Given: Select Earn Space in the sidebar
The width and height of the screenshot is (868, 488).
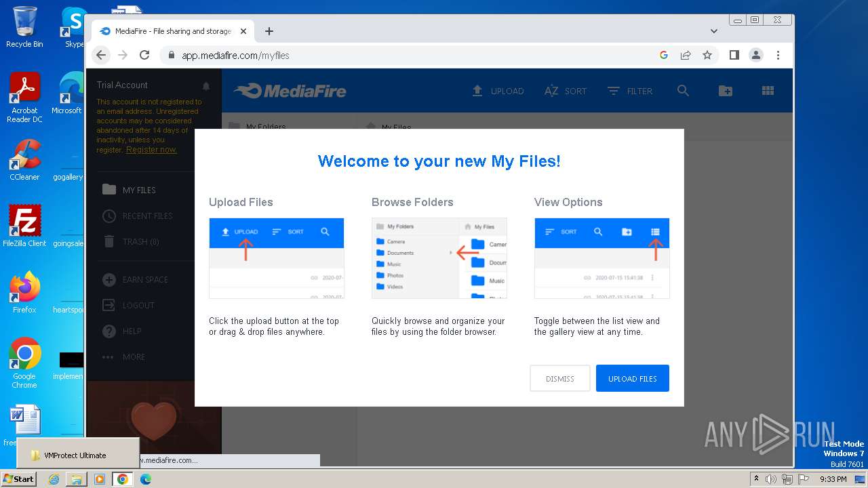Looking at the screenshot, I should [x=134, y=279].
